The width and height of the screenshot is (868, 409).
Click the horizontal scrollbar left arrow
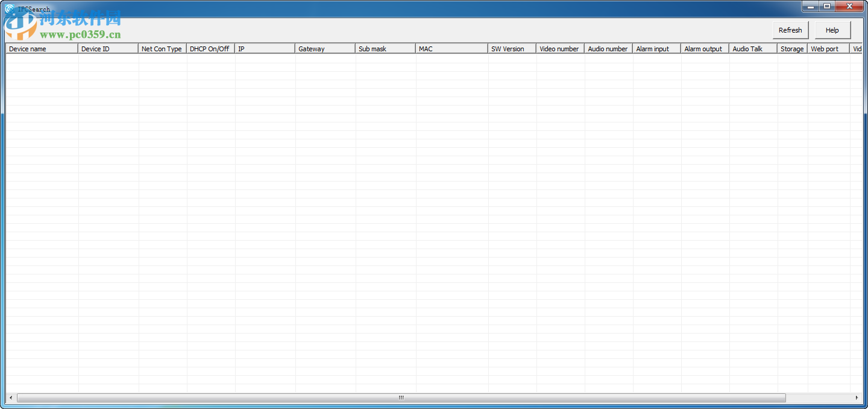click(11, 398)
